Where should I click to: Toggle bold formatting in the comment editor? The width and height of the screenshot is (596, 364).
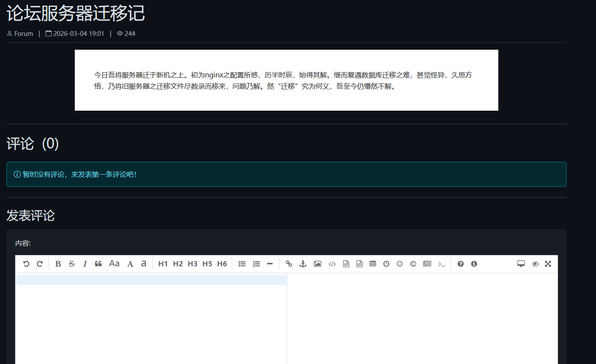coord(58,264)
